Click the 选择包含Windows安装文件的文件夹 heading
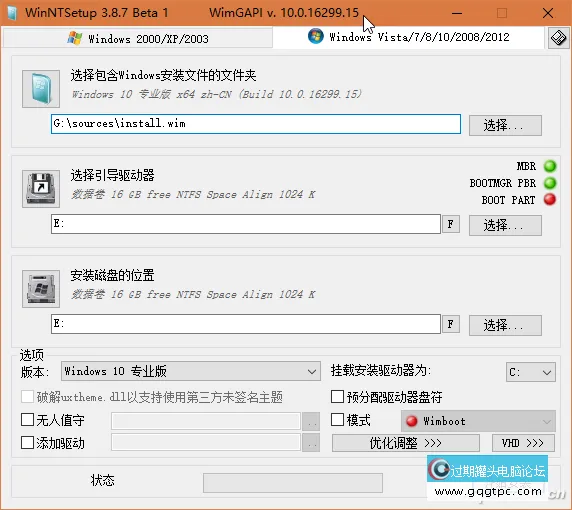Image resolution: width=572 pixels, height=510 pixels. [163, 75]
